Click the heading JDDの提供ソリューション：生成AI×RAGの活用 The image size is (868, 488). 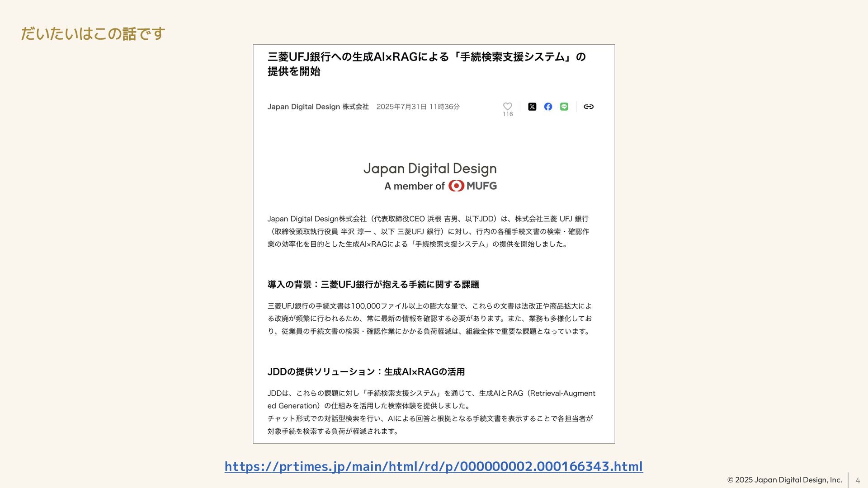[366, 372]
